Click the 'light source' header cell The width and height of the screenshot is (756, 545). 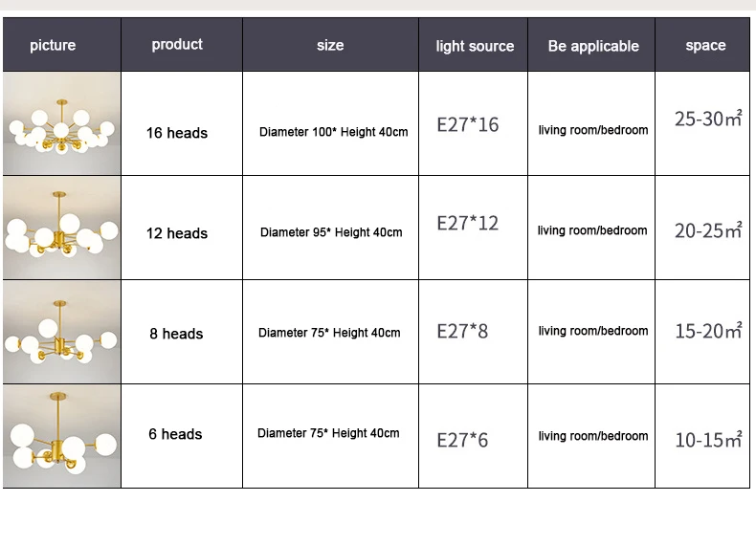[474, 45]
